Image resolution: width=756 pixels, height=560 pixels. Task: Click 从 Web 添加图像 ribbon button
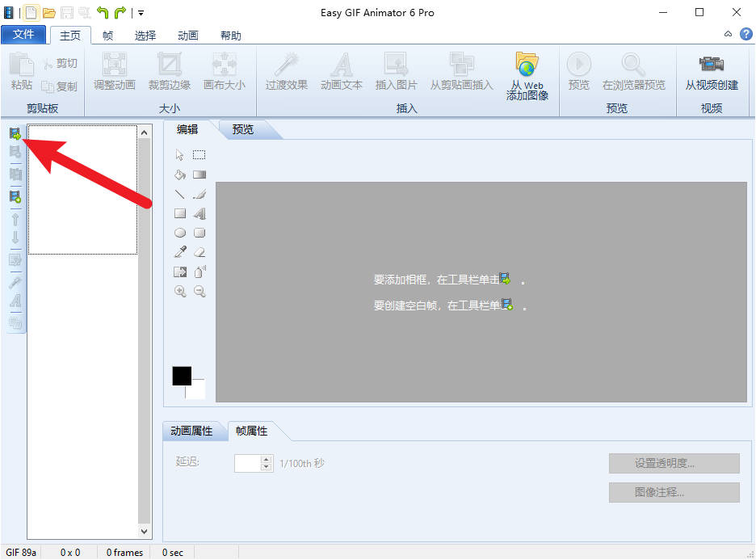[527, 76]
